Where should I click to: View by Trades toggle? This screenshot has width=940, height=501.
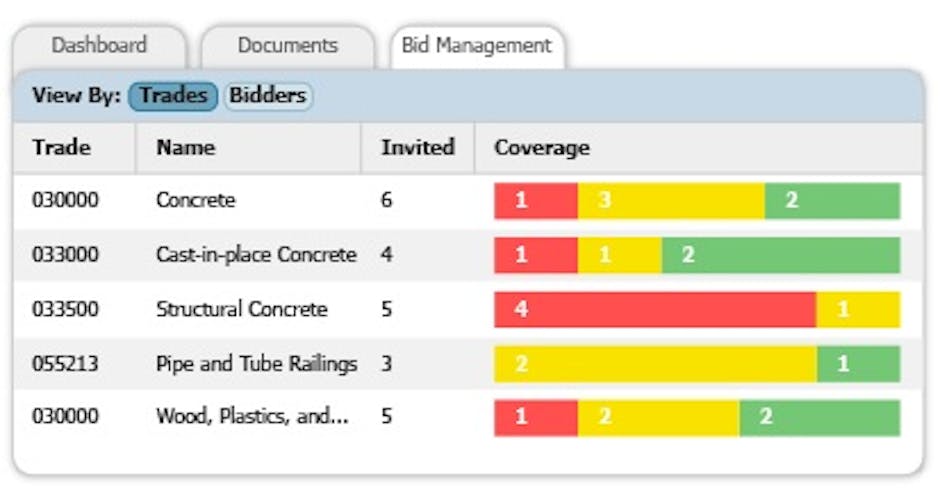click(x=173, y=96)
